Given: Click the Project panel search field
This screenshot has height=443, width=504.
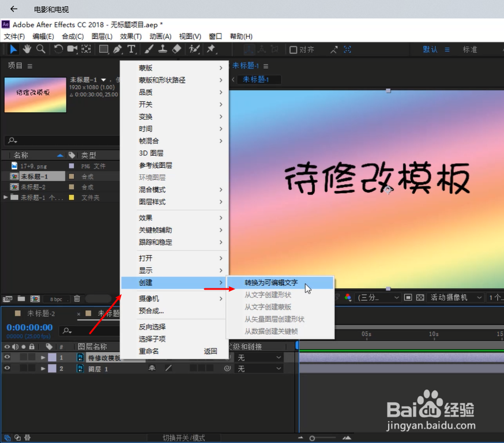Looking at the screenshot, I should click(x=63, y=141).
